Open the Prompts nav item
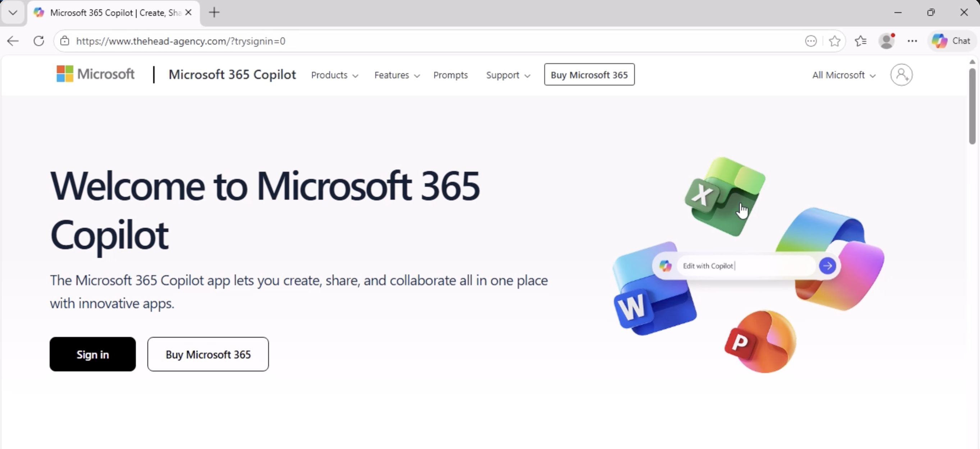Screen dimensions: 980x449 point(450,75)
